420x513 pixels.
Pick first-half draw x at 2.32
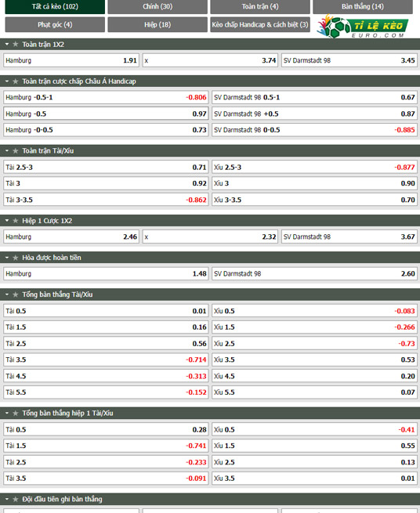click(x=210, y=237)
